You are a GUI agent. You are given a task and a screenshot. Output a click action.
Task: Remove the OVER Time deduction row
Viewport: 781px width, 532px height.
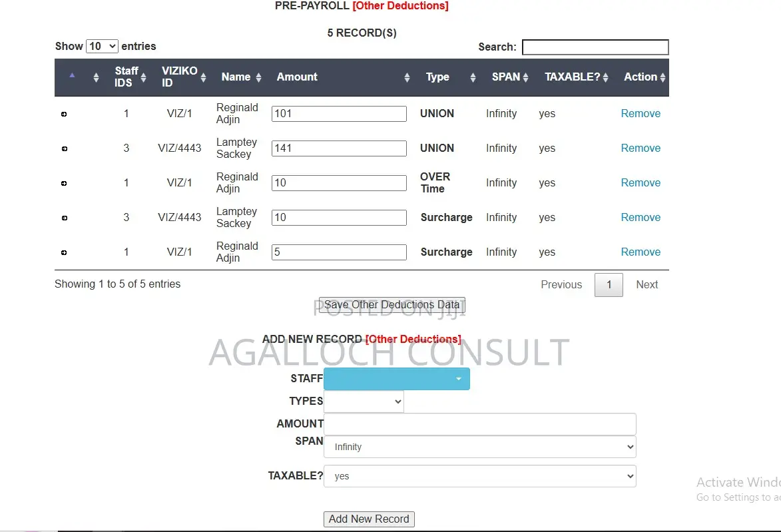click(x=641, y=183)
